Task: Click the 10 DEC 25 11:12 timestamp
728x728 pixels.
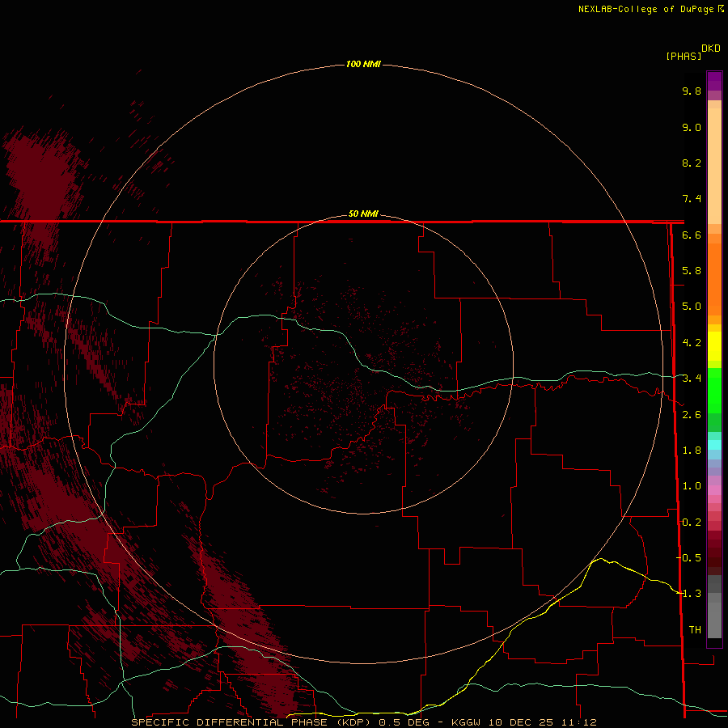Action: (542, 722)
